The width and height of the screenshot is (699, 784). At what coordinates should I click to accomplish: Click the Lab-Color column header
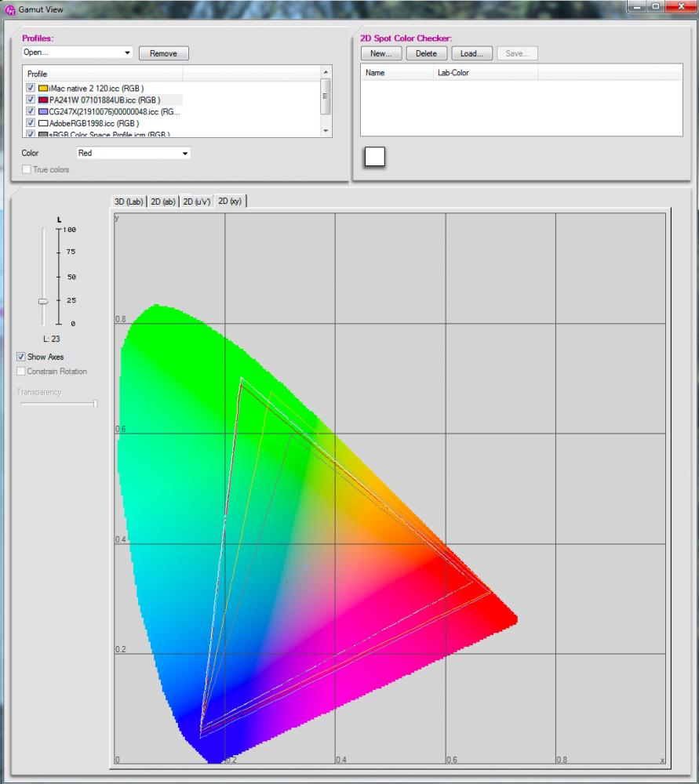pos(486,73)
